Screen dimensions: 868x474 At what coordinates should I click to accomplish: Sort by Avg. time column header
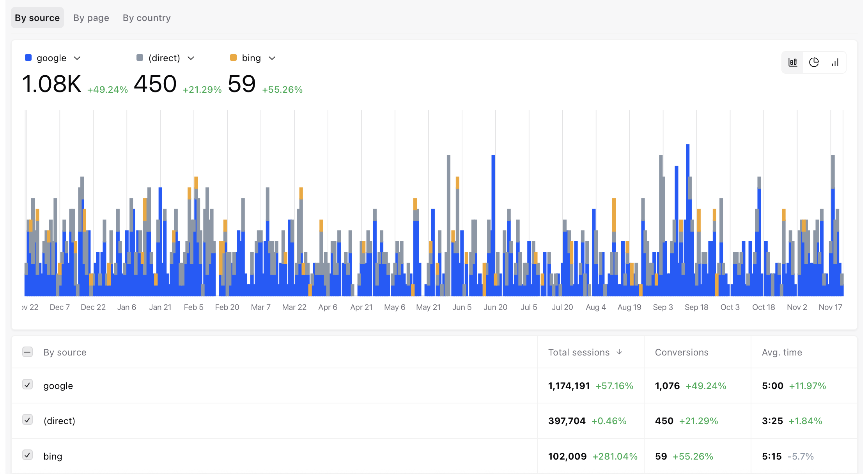click(781, 352)
